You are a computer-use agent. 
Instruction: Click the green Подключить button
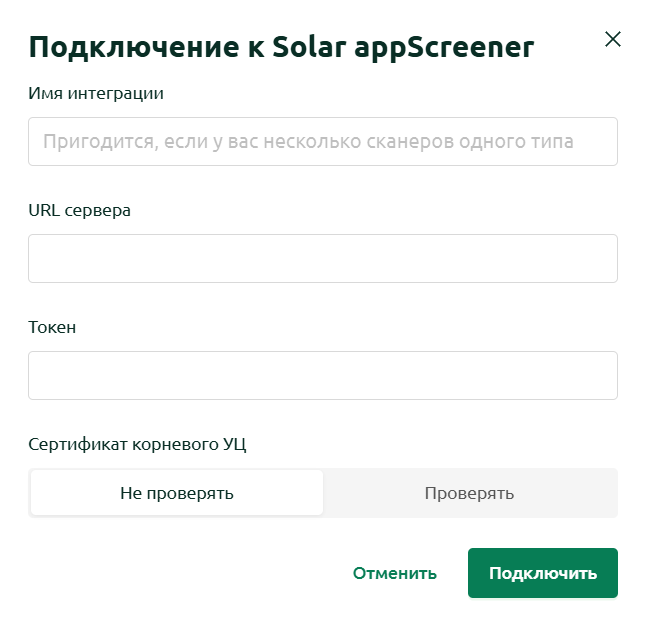click(x=543, y=573)
